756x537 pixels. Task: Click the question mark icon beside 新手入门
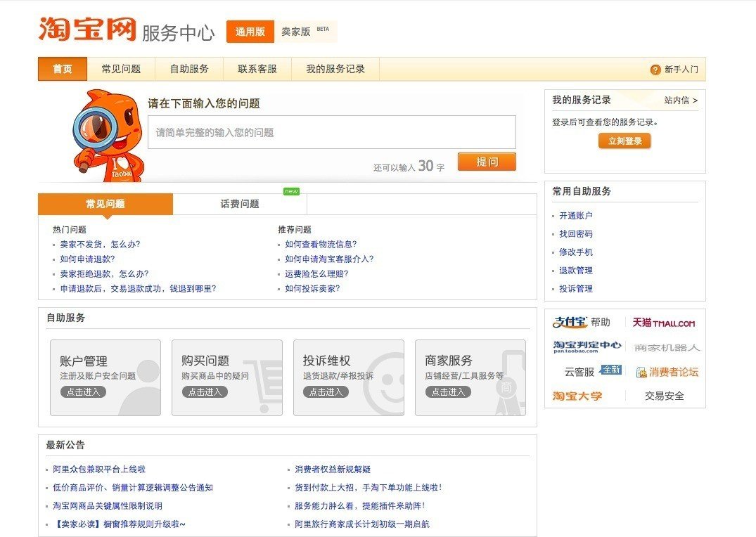[655, 70]
